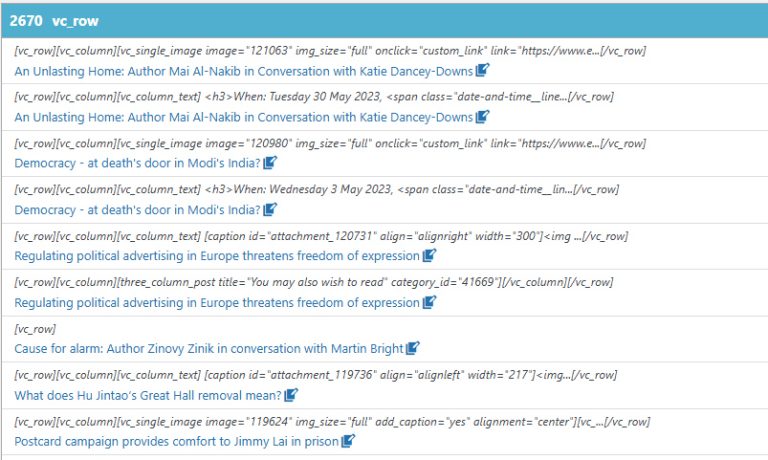768x460 pixels.
Task: Open edit icon for Democracy under image 120980
Action: point(270,163)
